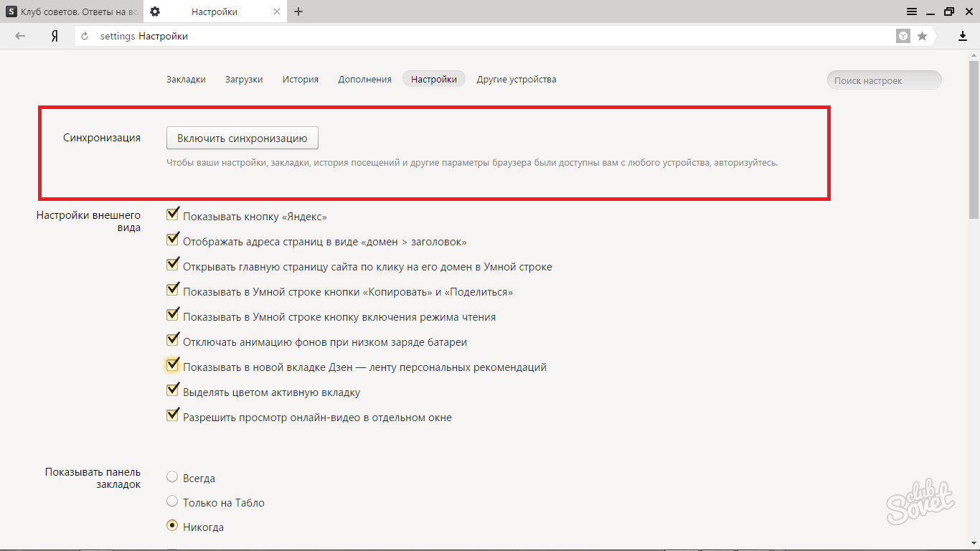
Task: Bookmark page with the star icon
Action: [x=923, y=36]
